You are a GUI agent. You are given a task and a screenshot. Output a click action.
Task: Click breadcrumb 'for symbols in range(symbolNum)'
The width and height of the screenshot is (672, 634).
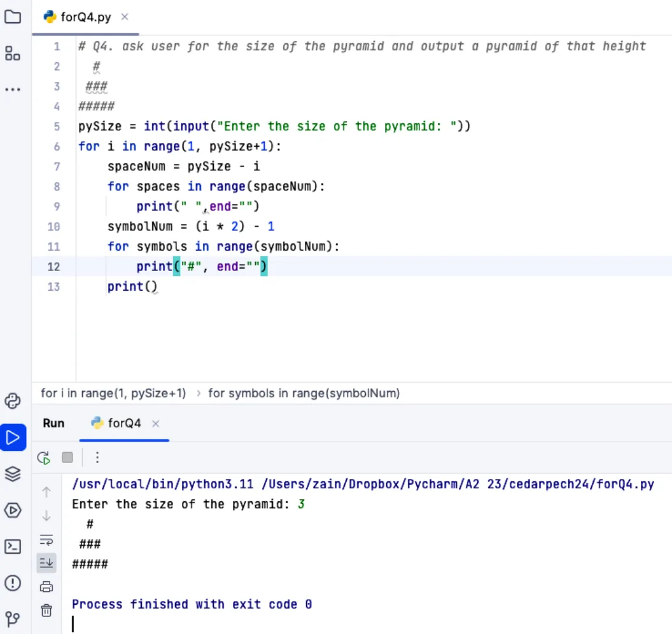304,393
